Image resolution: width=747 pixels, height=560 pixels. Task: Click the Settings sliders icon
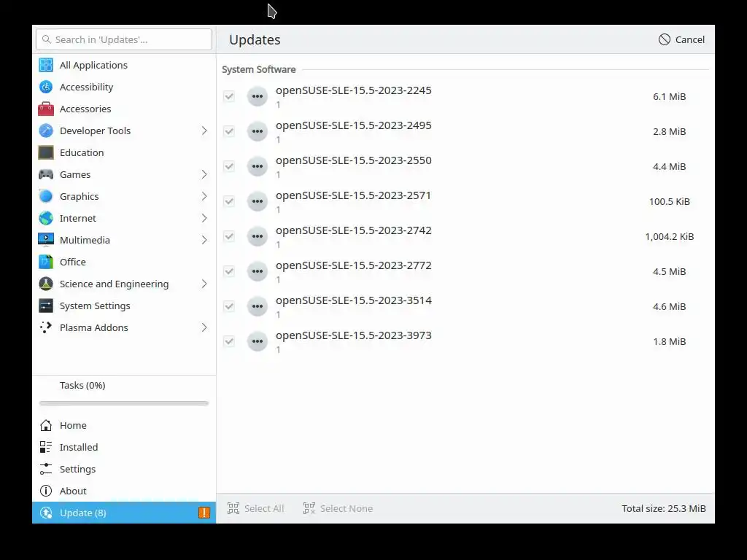tap(46, 469)
